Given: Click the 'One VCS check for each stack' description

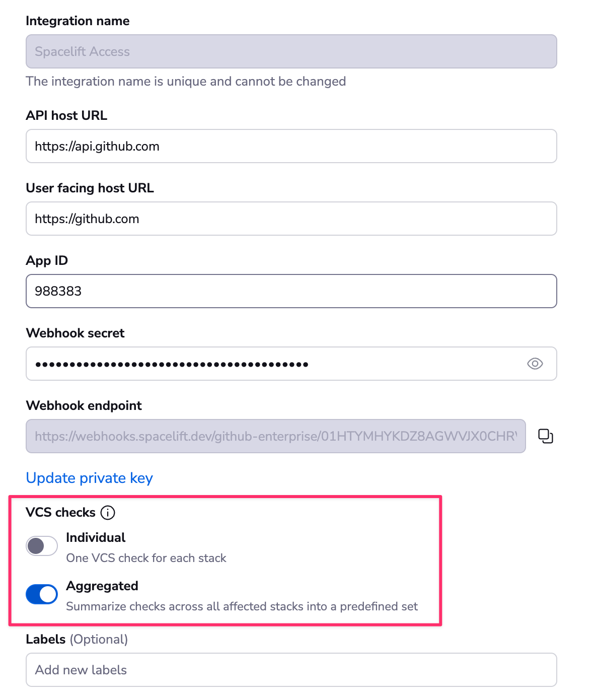Looking at the screenshot, I should tap(146, 558).
